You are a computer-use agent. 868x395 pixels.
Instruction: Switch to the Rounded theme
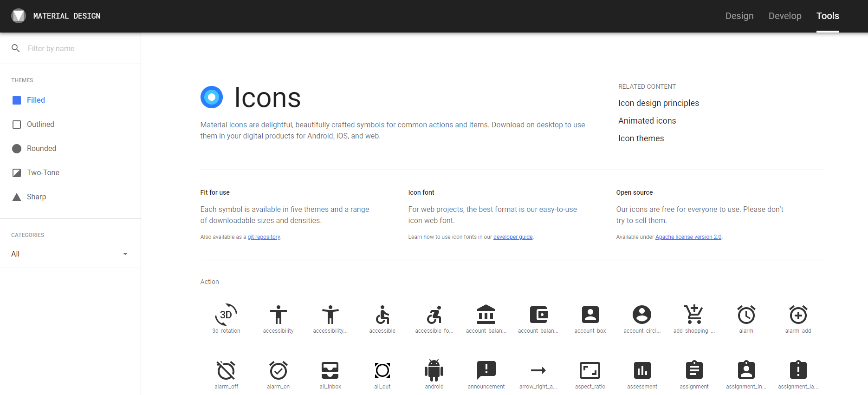(x=41, y=149)
